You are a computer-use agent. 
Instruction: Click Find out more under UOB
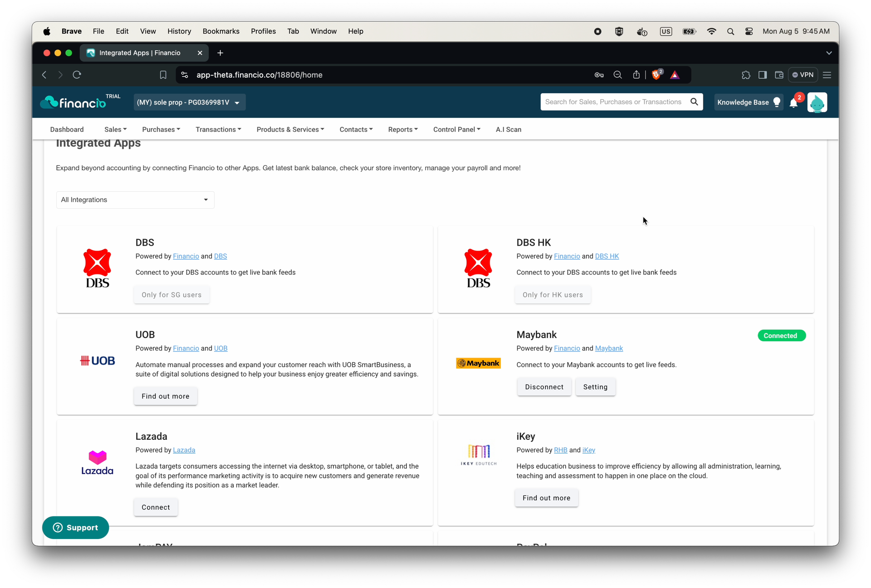coord(165,396)
